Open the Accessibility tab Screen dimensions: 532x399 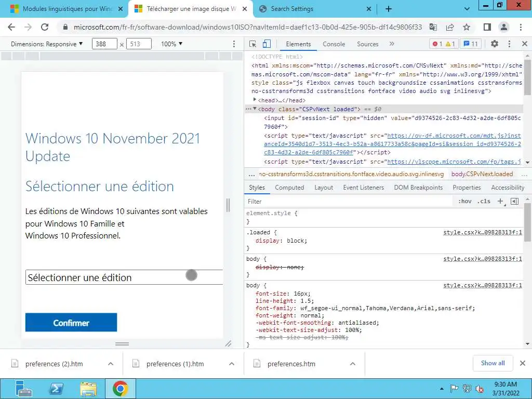[x=508, y=187]
